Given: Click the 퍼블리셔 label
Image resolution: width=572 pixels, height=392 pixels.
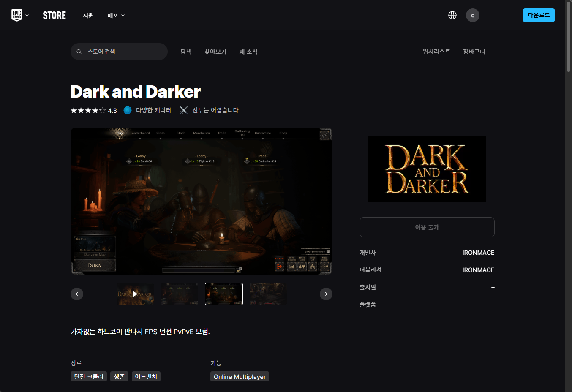Looking at the screenshot, I should click(370, 270).
